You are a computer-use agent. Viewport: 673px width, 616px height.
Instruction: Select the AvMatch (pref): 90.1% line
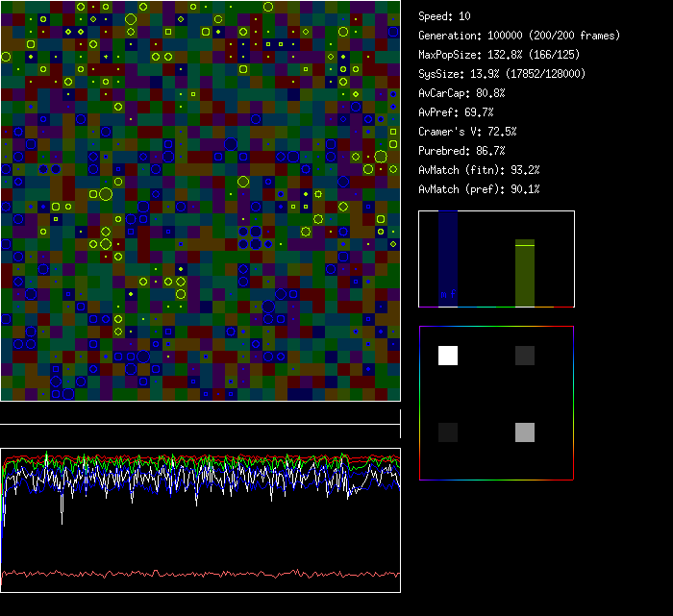coord(479,189)
